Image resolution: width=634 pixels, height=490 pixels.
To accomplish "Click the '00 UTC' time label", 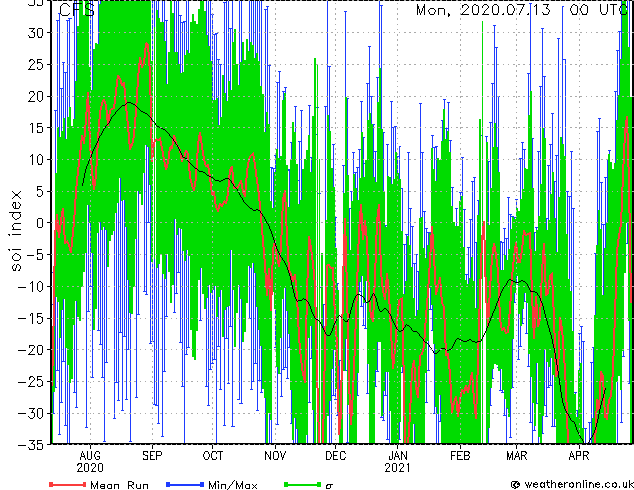I will [600, 10].
